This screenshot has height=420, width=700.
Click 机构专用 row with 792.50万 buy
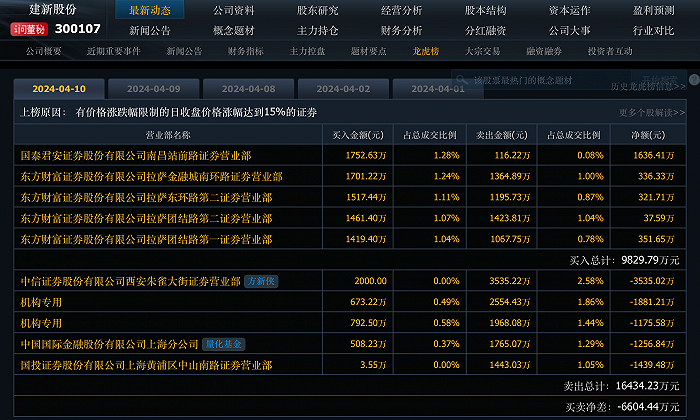point(41,324)
